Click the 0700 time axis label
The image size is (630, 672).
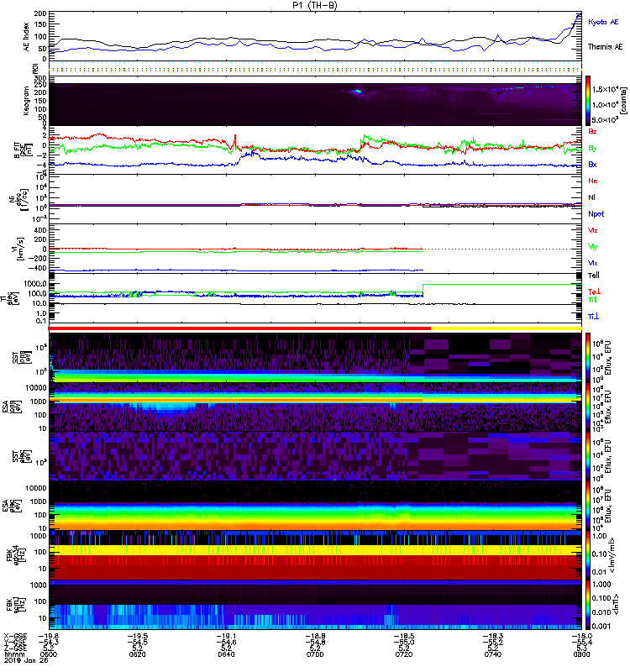[x=314, y=654]
